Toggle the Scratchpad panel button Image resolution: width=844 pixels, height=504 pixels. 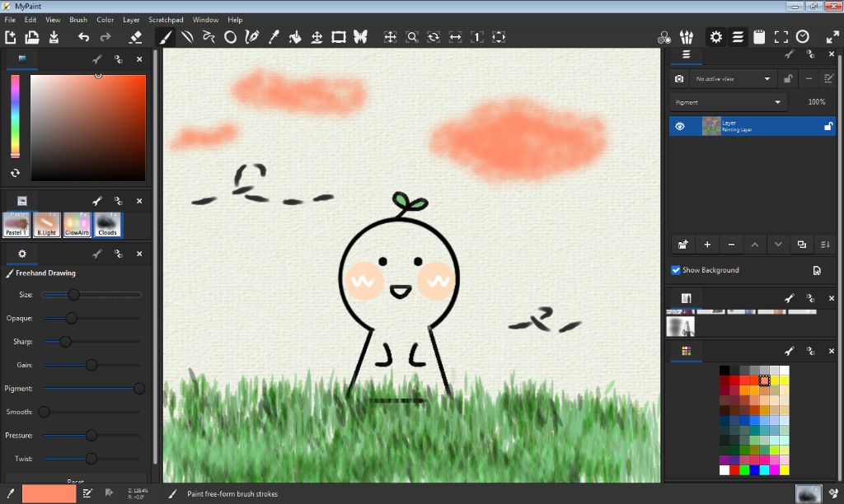(759, 37)
